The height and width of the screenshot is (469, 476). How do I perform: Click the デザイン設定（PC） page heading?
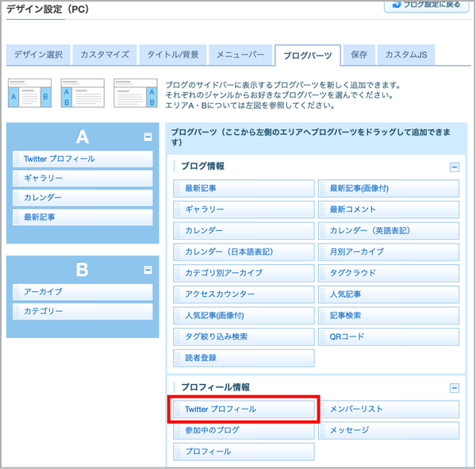coord(48,9)
